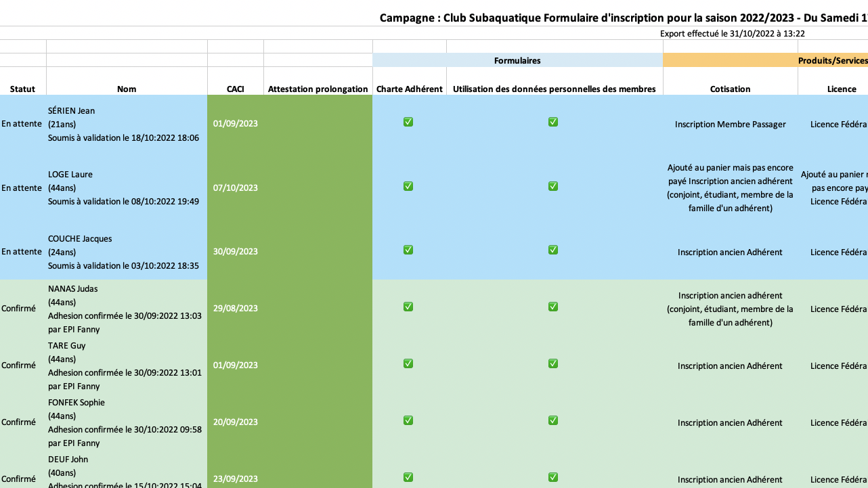Image resolution: width=868 pixels, height=488 pixels.
Task: Click the Nom column header
Action: click(127, 89)
